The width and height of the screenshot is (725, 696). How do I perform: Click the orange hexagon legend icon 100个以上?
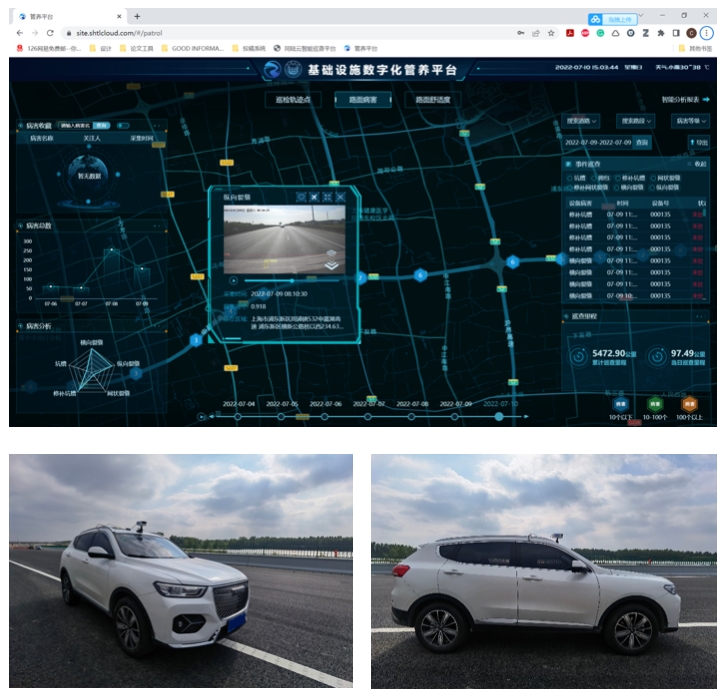pyautogui.click(x=689, y=404)
